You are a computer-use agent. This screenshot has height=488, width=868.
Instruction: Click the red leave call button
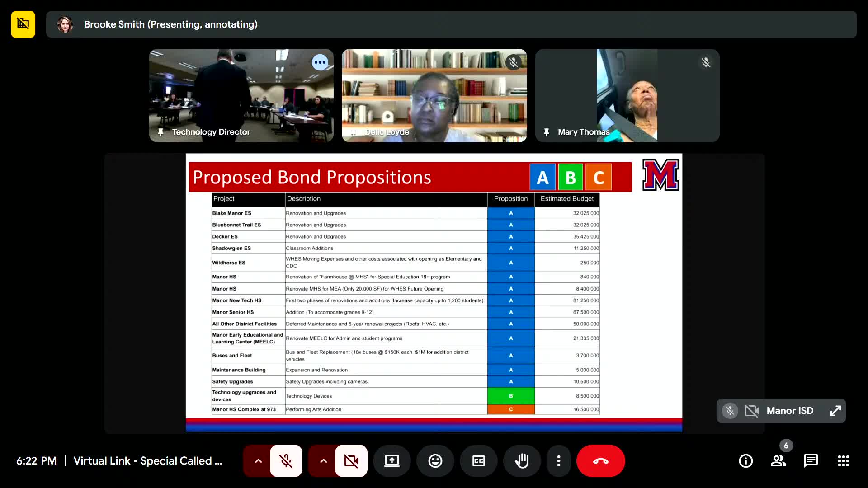[600, 461]
